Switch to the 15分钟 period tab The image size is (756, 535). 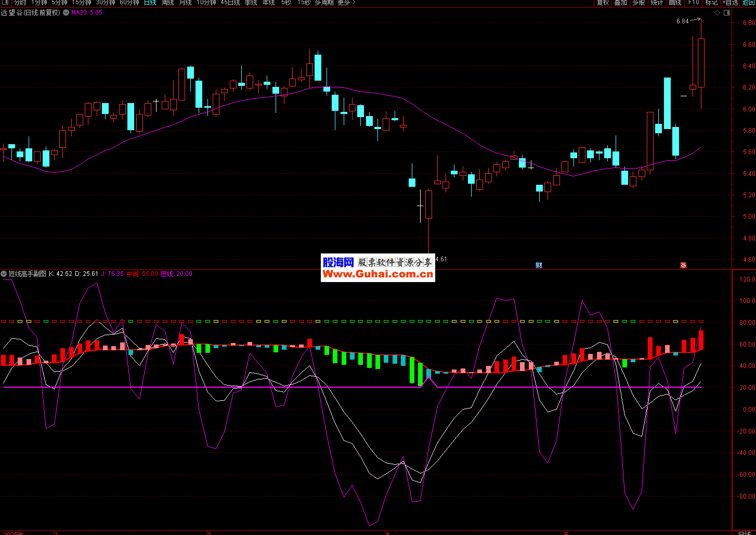point(82,3)
